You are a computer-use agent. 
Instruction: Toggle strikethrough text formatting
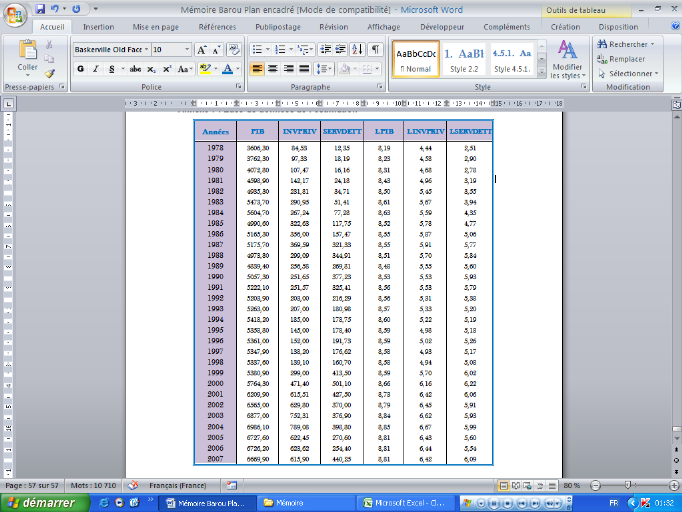click(x=135, y=69)
